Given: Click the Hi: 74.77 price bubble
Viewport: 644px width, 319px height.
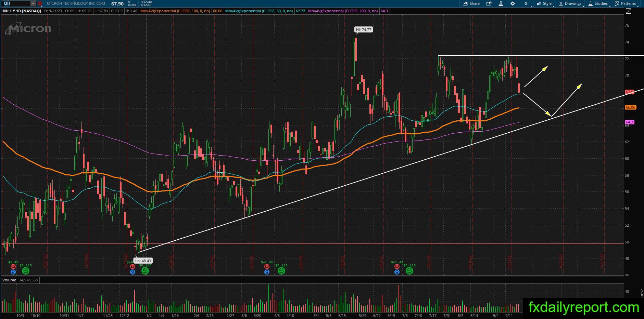Looking at the screenshot, I should point(363,30).
